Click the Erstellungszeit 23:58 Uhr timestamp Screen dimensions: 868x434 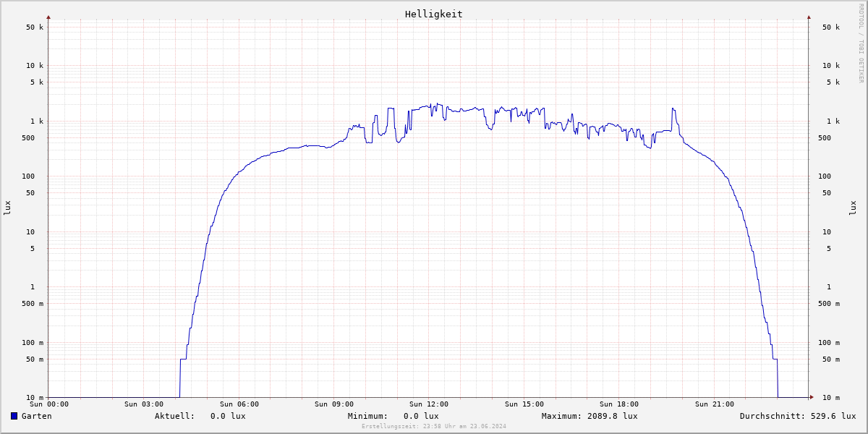tap(434, 426)
